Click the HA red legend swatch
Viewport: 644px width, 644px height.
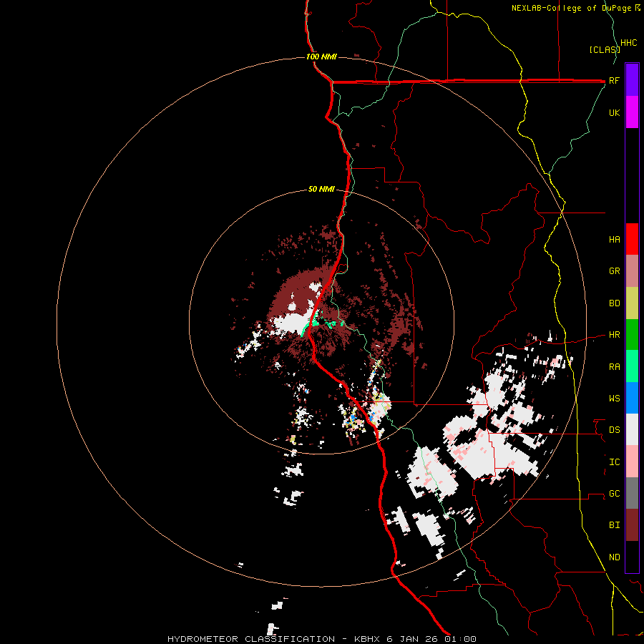tap(632, 239)
